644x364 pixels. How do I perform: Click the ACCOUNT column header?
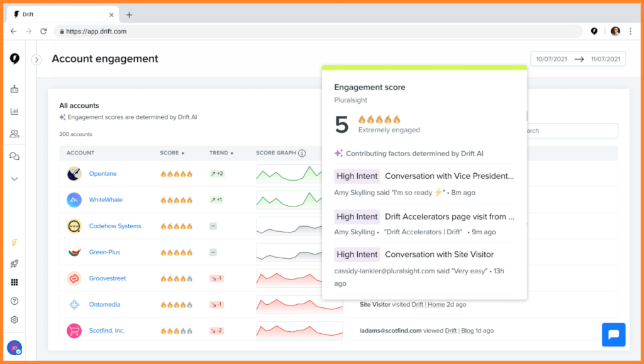[80, 153]
